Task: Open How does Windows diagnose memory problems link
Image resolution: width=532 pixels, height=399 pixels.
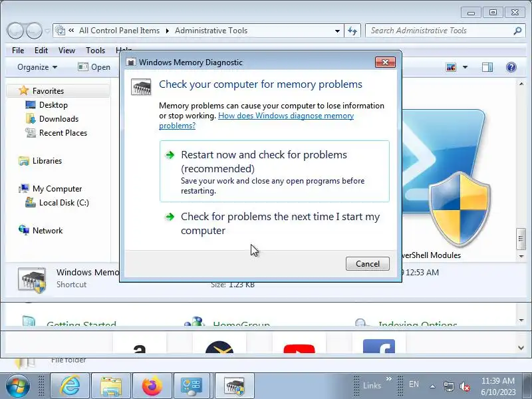Action: [257, 120]
